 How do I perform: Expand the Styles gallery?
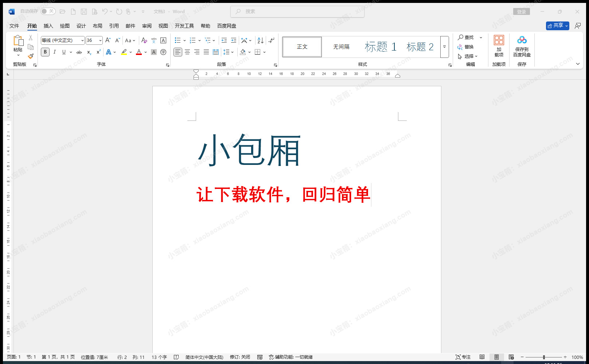point(444,47)
